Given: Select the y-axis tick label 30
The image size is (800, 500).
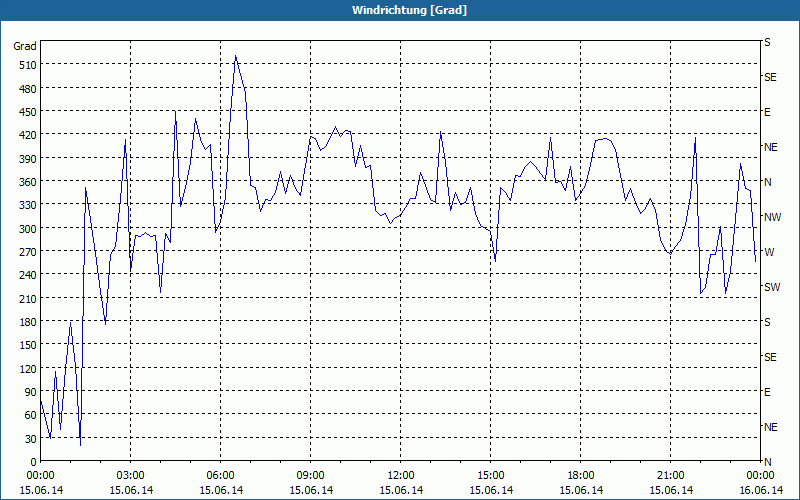Looking at the screenshot, I should 31,439.
